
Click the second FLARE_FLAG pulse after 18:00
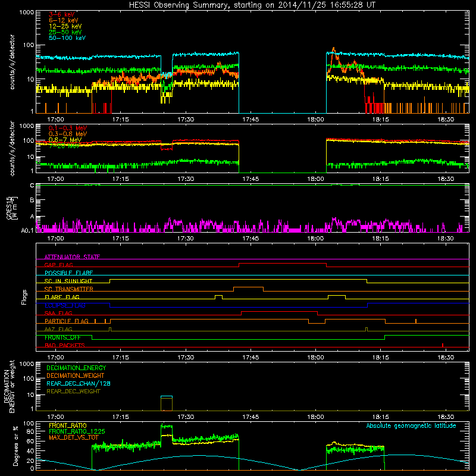[337, 295]
